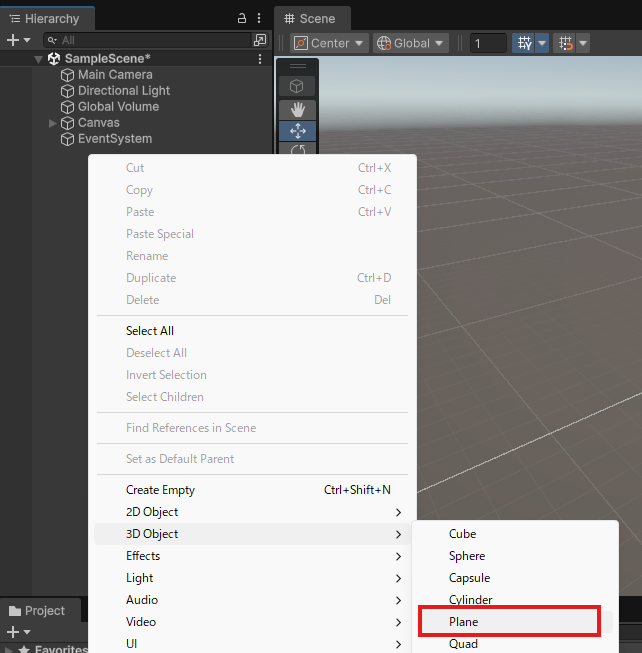
Task: Select the Move tool
Action: coord(297,131)
